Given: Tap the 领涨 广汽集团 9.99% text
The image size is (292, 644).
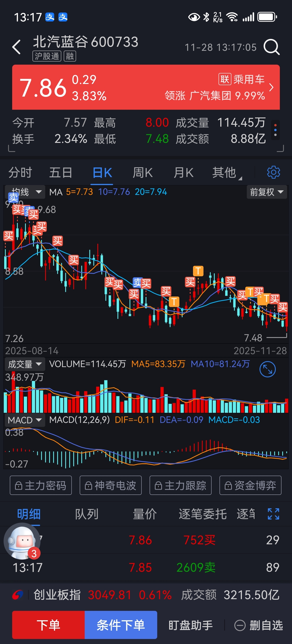Looking at the screenshot, I should point(215,95).
